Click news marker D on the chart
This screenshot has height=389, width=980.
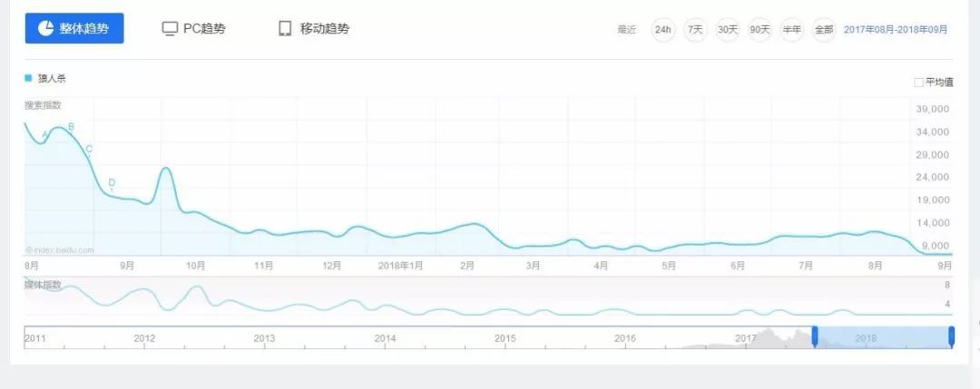click(112, 182)
